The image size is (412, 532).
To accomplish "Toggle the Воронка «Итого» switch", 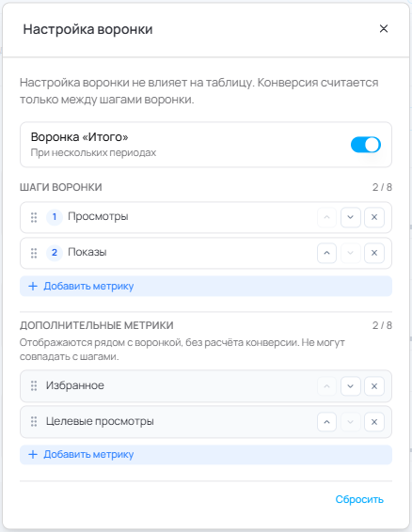I will (366, 145).
